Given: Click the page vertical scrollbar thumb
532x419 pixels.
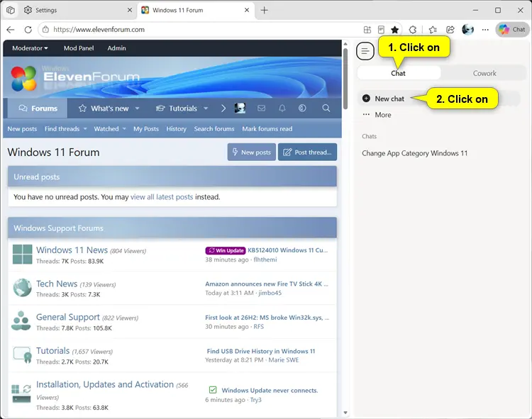Looking at the screenshot, I should [345, 79].
